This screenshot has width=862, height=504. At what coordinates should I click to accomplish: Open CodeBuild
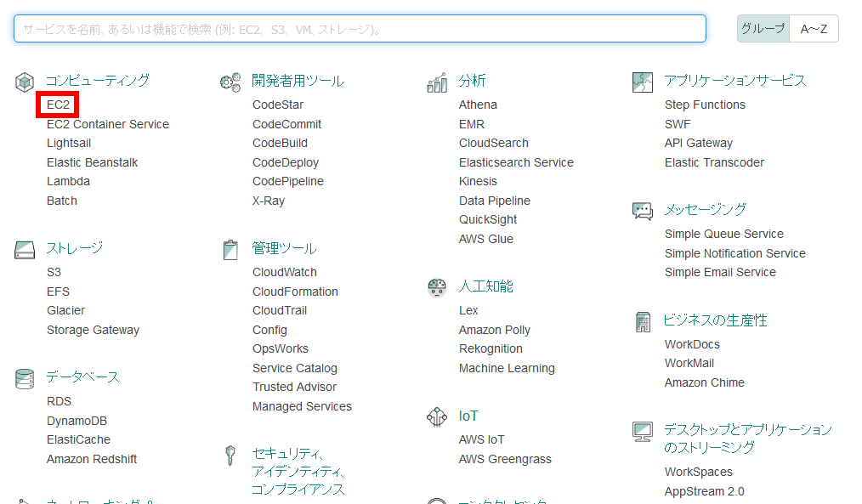[280, 143]
